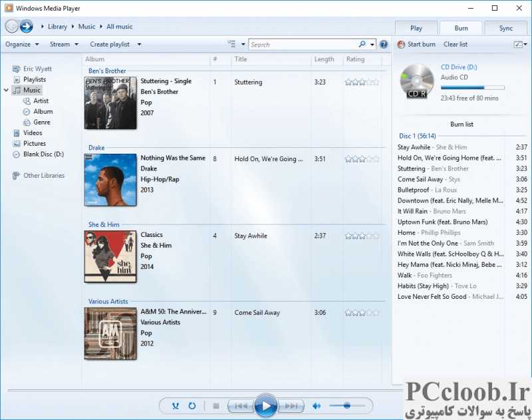Switch to the Sync tab
The width and height of the screenshot is (532, 420).
[x=506, y=28]
